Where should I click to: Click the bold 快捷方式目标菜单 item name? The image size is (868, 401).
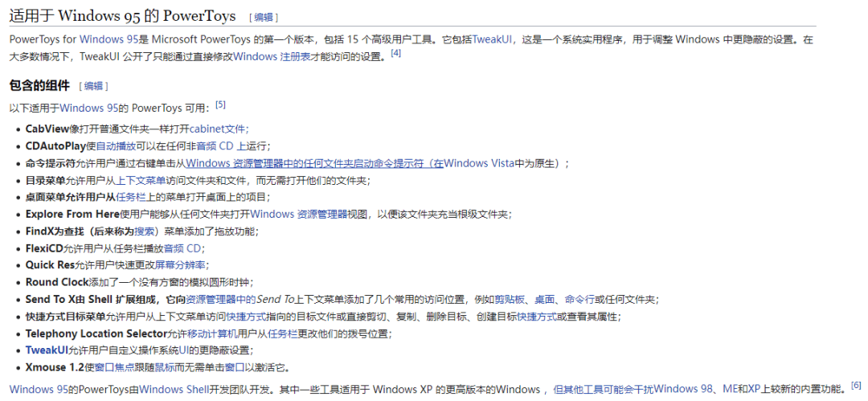65,317
